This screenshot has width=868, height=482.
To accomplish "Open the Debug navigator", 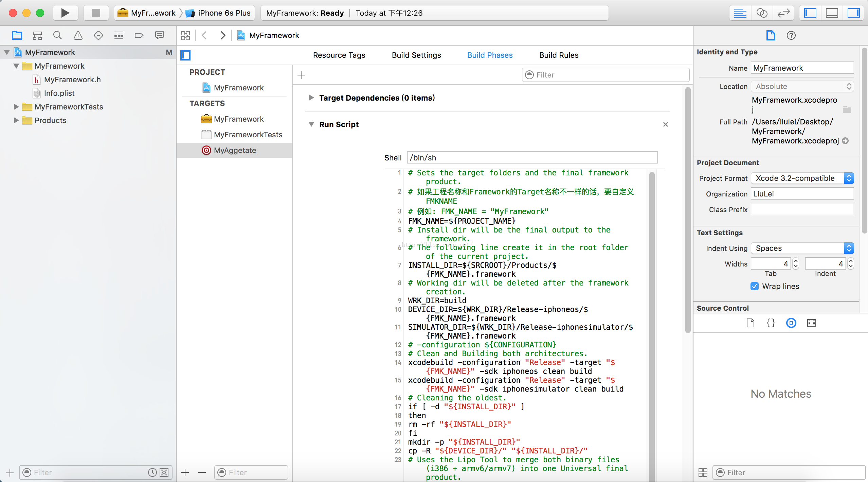I will (119, 35).
